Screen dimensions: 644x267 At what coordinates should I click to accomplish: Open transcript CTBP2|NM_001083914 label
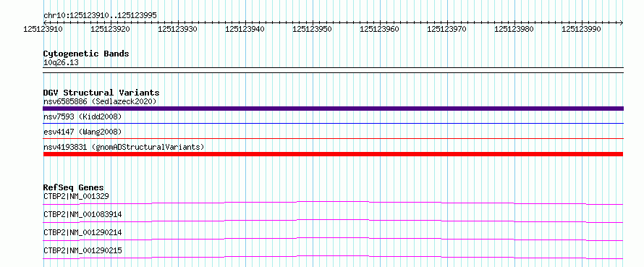[82, 214]
